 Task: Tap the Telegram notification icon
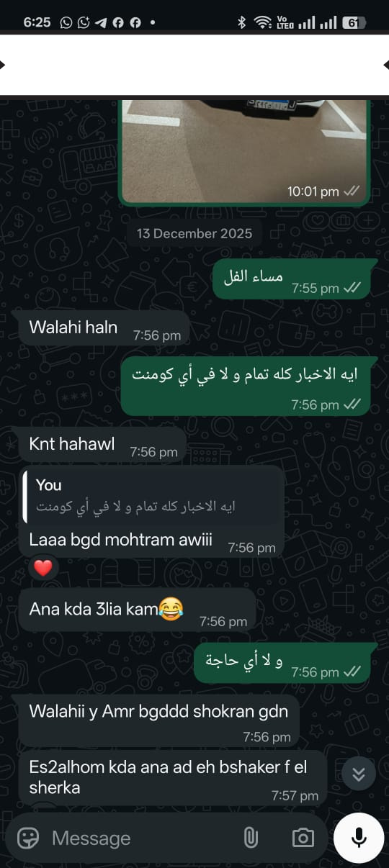(x=101, y=22)
